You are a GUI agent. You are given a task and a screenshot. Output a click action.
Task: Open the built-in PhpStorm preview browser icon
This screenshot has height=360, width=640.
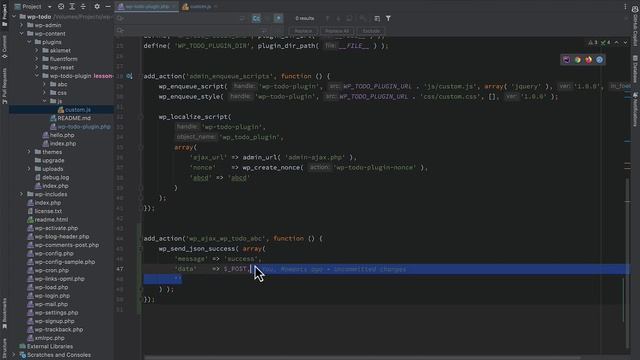(567, 60)
